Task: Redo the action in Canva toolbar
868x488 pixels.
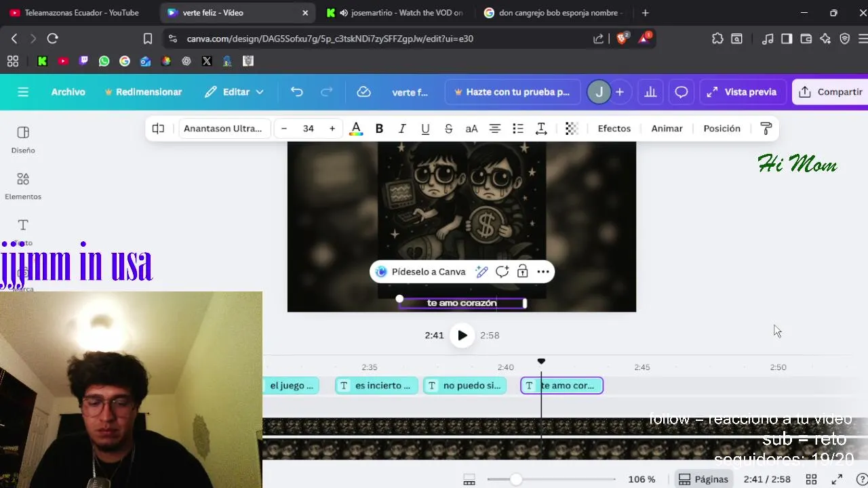Action: coord(326,91)
